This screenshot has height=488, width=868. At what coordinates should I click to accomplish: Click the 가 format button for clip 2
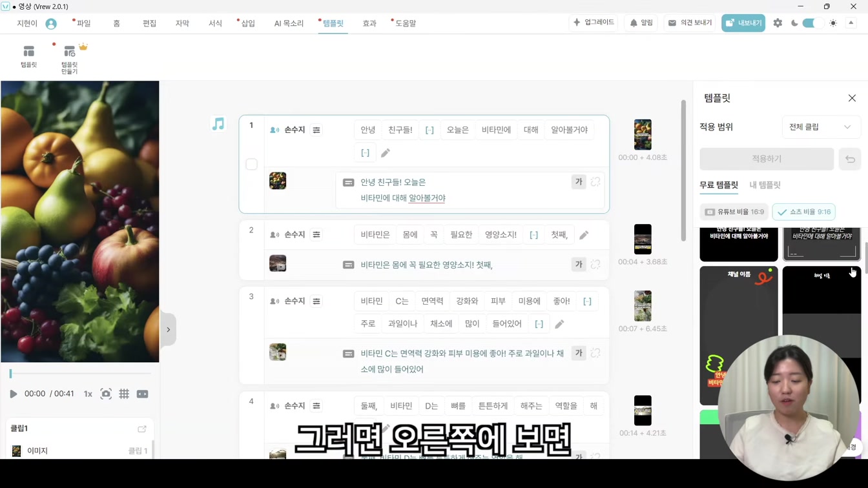[x=579, y=264]
